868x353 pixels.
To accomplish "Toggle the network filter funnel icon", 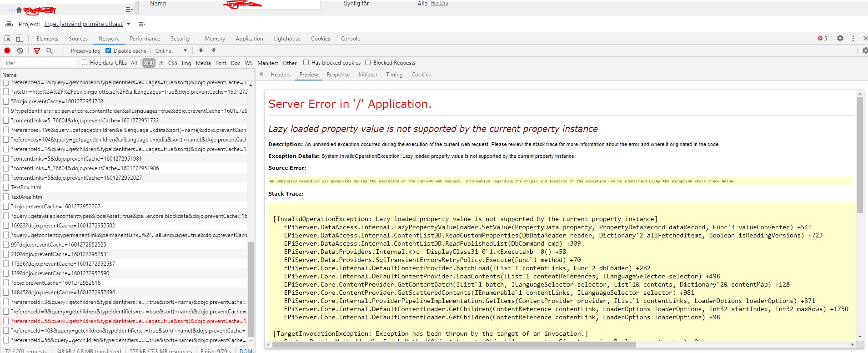I will coord(37,51).
